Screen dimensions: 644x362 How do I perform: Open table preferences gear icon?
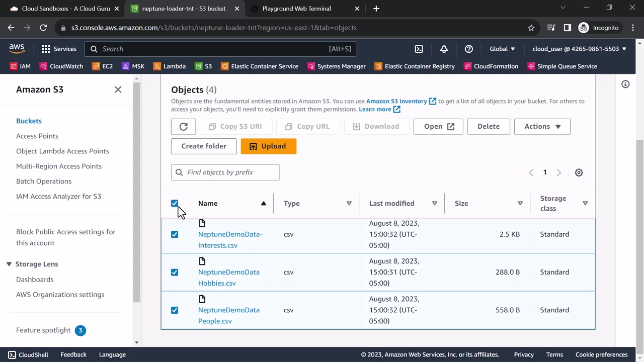pos(579,172)
